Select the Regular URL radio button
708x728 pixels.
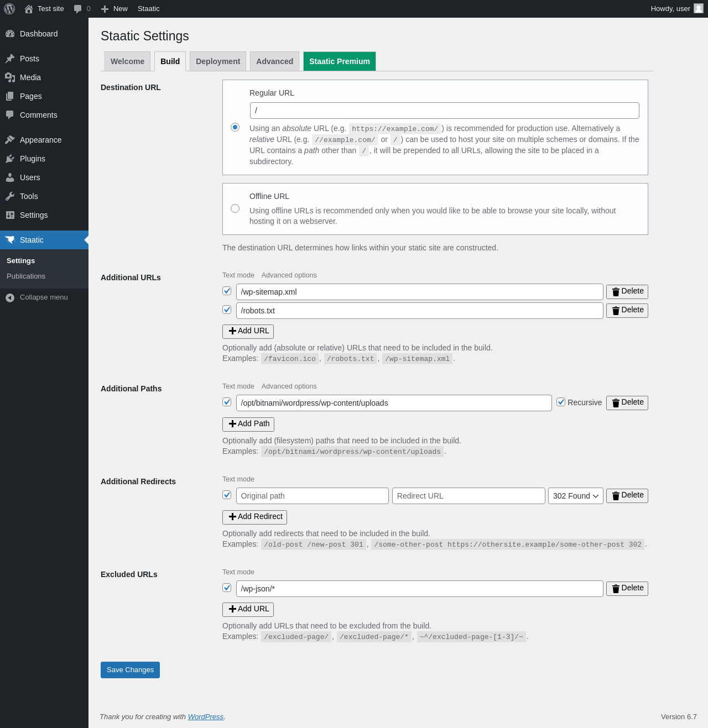coord(235,127)
